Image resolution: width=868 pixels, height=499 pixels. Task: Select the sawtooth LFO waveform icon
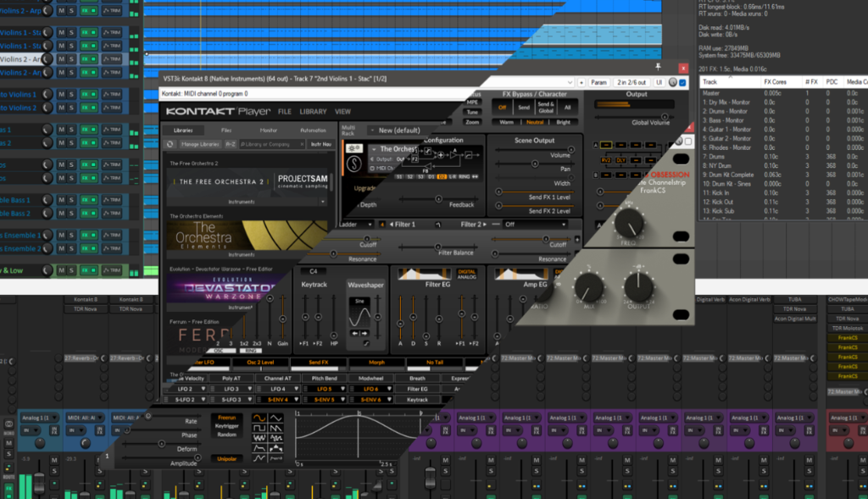point(275,428)
